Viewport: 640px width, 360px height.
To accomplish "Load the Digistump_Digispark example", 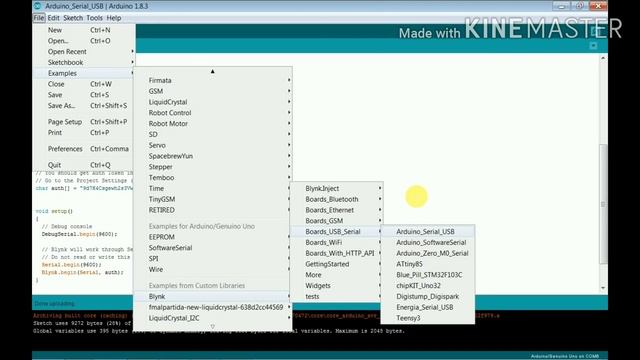I will click(428, 297).
